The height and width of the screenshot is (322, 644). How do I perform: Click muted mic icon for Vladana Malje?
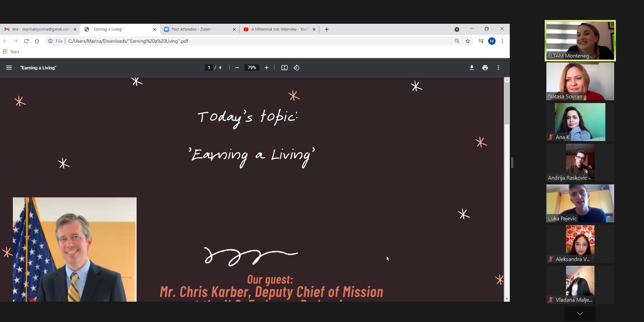tap(551, 300)
